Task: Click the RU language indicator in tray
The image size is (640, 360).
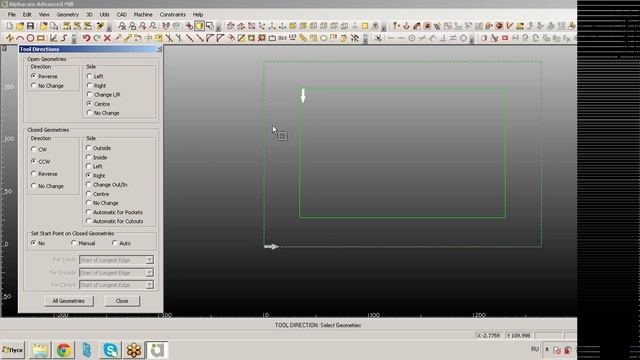Action: click(x=535, y=349)
